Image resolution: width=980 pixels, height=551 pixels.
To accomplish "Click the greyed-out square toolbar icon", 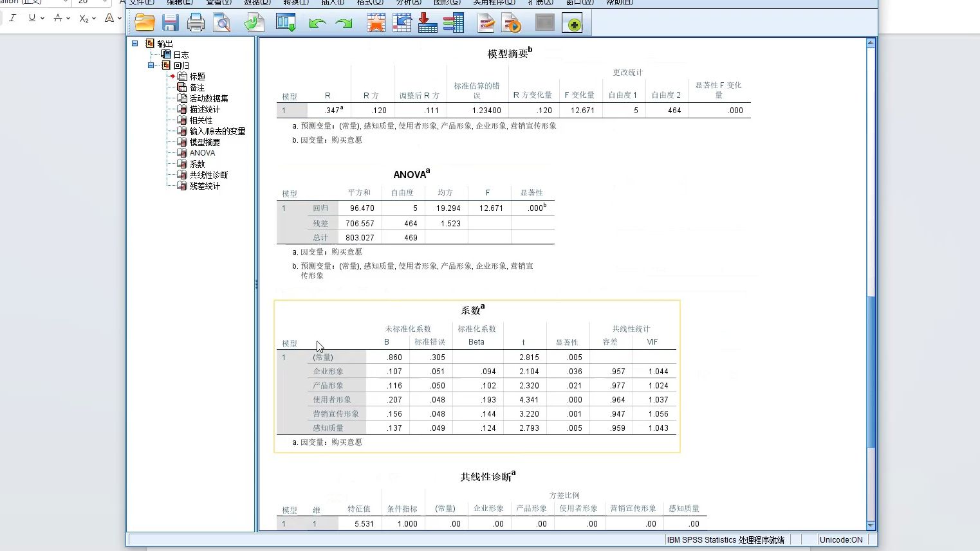I will coord(545,23).
